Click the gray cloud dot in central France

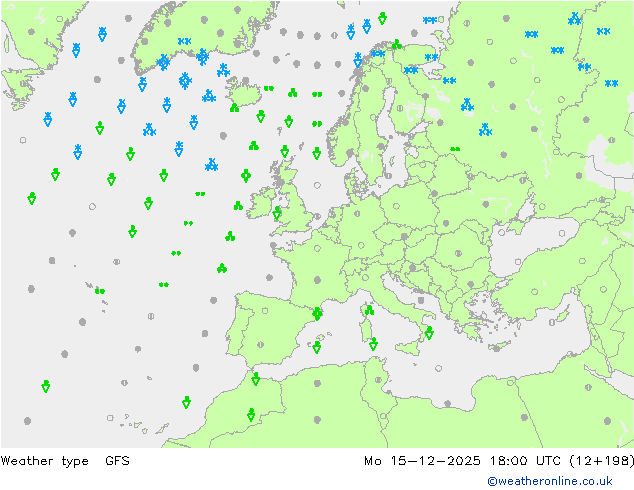[317, 280]
